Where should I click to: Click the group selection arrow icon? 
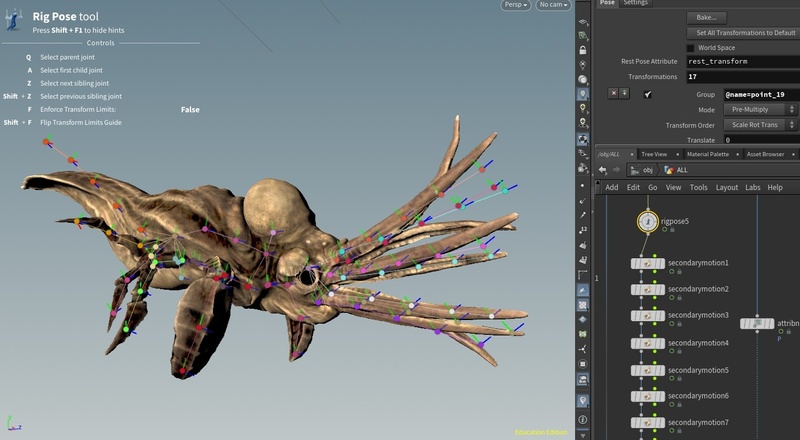click(x=647, y=93)
